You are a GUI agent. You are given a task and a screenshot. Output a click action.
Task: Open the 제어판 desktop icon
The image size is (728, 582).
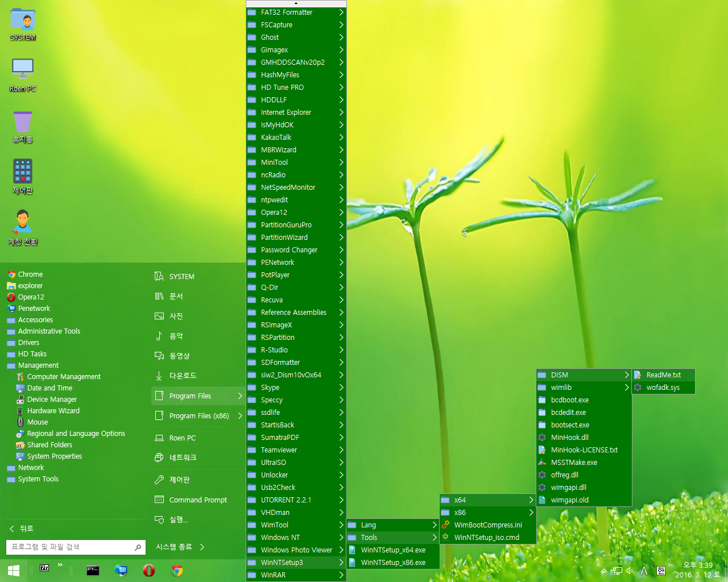23,177
